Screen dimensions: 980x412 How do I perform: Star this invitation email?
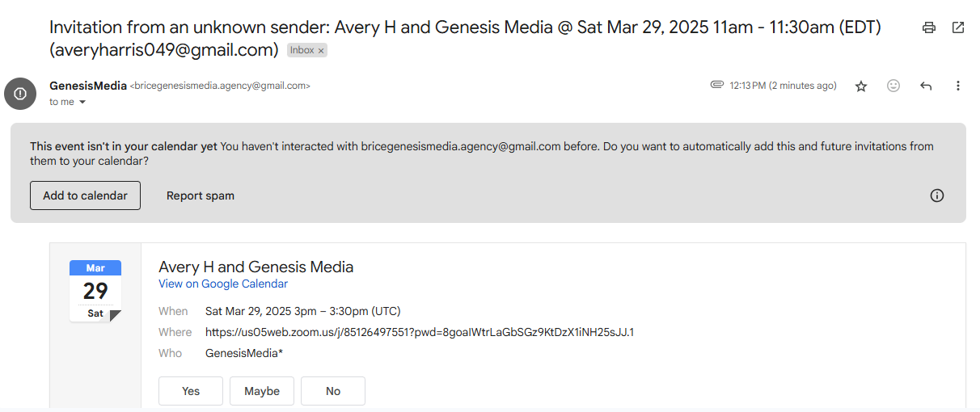(861, 86)
